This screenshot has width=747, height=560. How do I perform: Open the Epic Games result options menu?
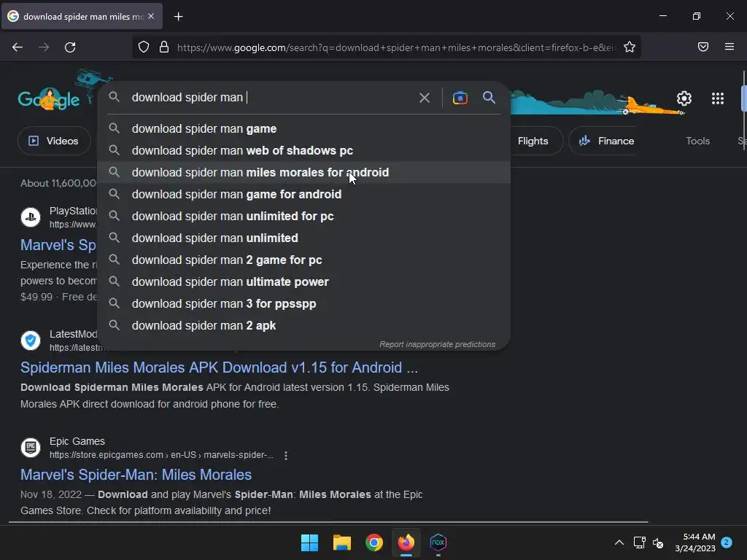[286, 456]
